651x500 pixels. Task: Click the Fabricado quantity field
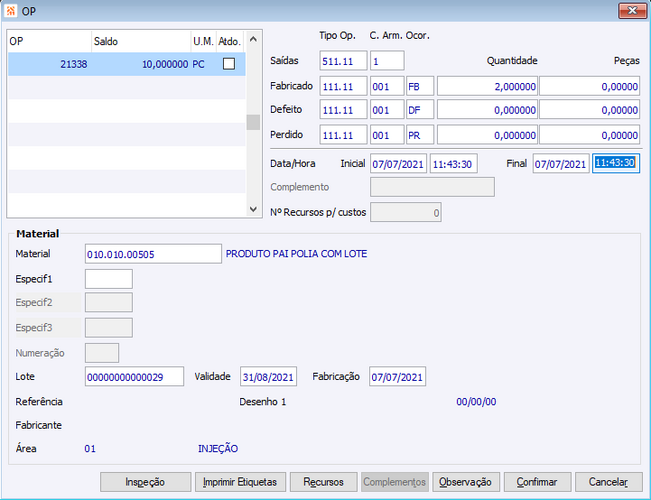pos(487,86)
